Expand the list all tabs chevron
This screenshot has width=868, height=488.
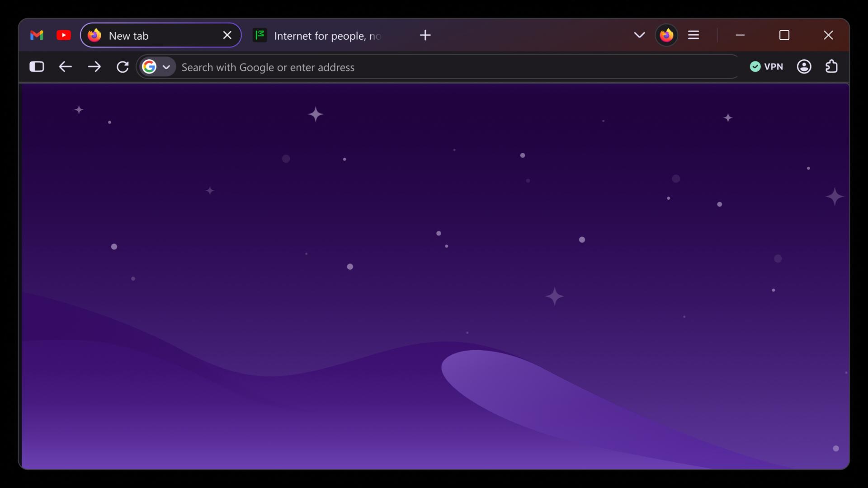pyautogui.click(x=639, y=35)
